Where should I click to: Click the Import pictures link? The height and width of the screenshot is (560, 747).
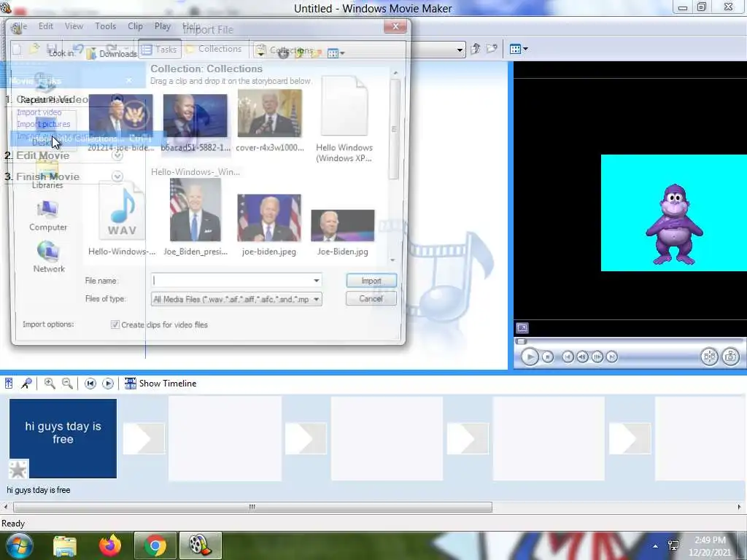point(43,124)
